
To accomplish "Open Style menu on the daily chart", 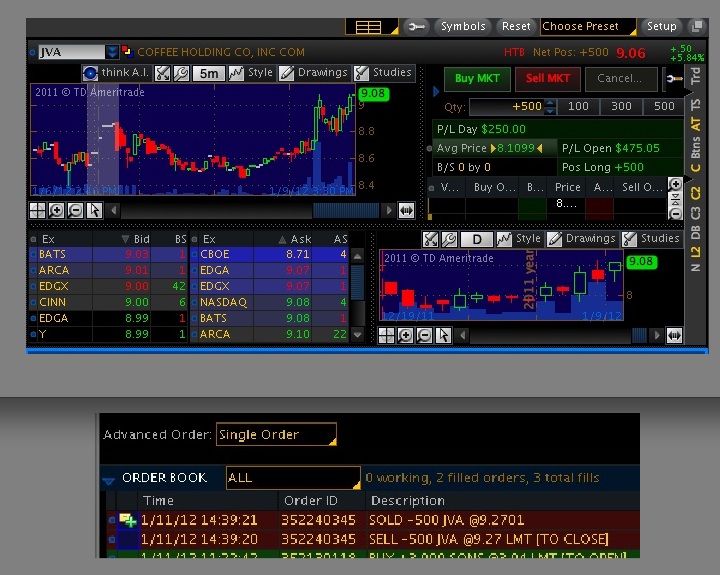I will tap(519, 238).
